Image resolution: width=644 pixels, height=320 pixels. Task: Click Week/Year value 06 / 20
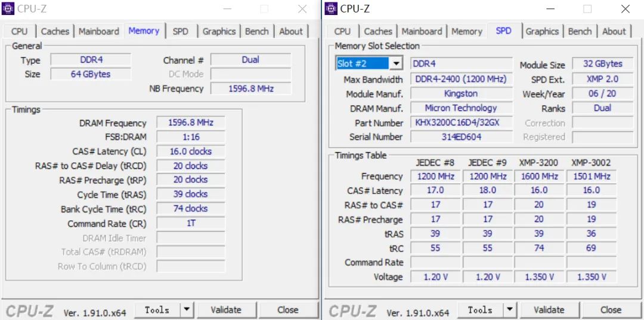click(x=602, y=93)
